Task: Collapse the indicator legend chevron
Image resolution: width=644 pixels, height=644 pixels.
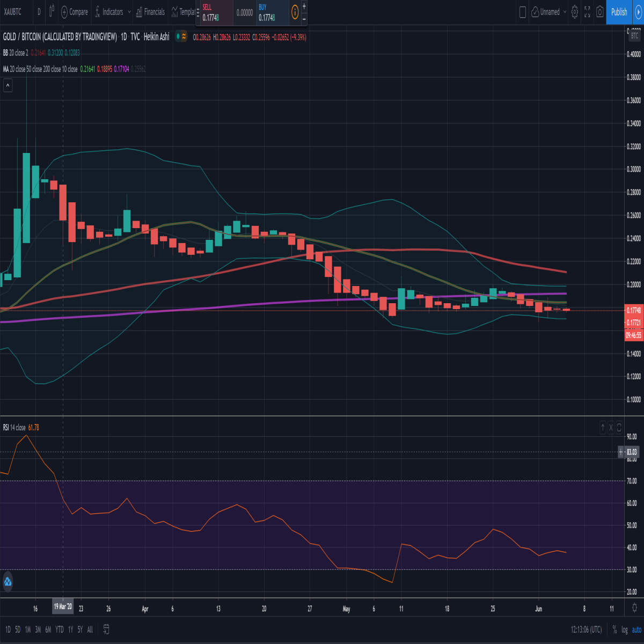Action: click(8, 85)
